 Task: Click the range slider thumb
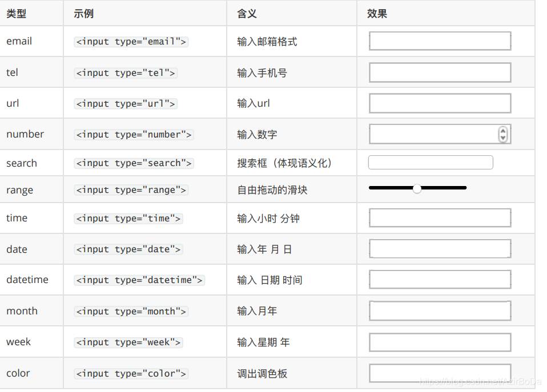(x=417, y=189)
